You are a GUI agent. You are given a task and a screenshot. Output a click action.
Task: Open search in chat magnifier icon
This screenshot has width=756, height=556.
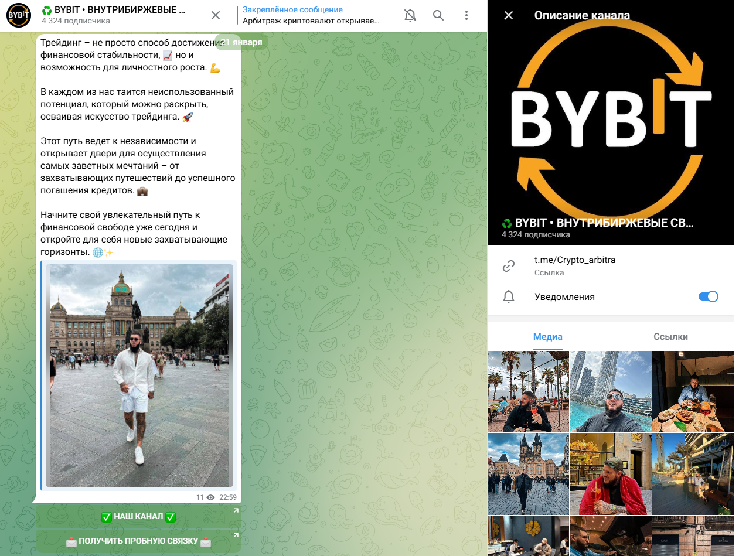tap(438, 15)
